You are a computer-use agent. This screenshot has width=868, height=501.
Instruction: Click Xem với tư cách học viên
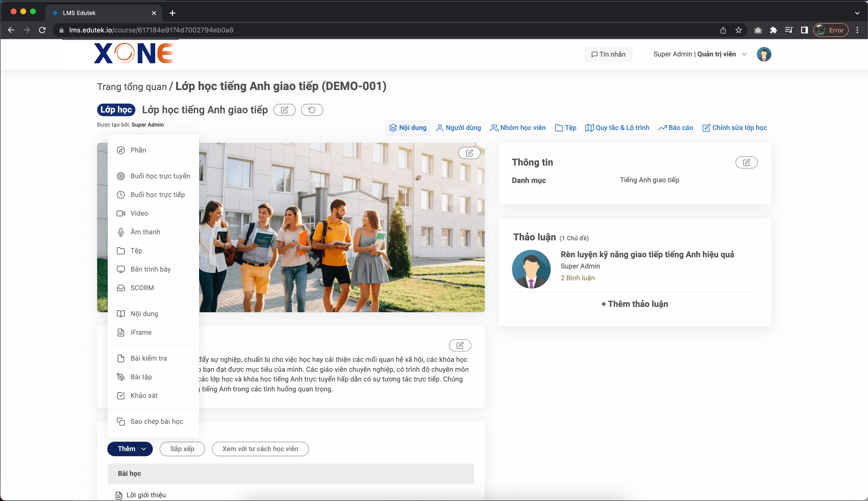point(260,449)
